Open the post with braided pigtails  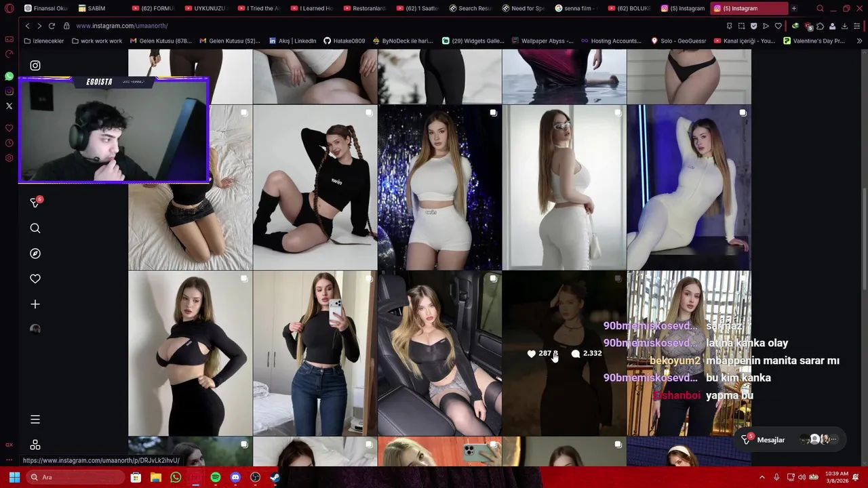point(315,187)
